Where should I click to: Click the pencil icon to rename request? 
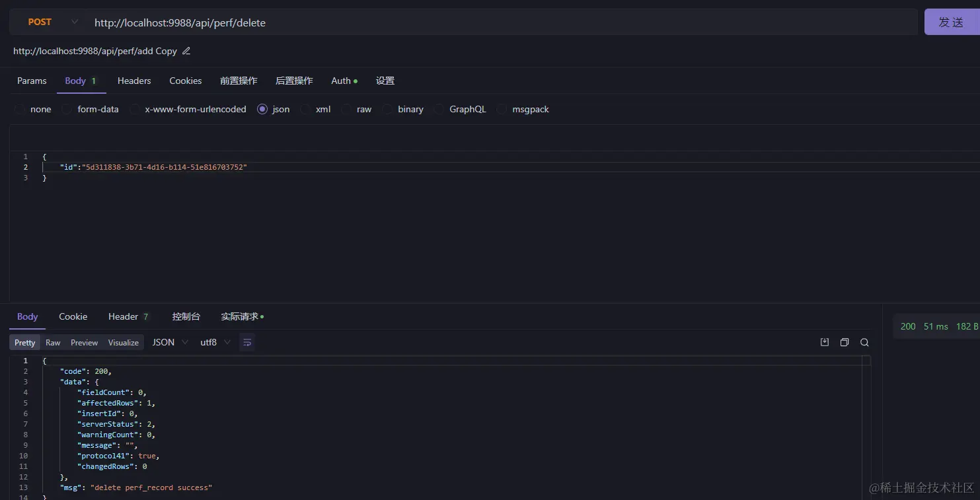coord(186,51)
